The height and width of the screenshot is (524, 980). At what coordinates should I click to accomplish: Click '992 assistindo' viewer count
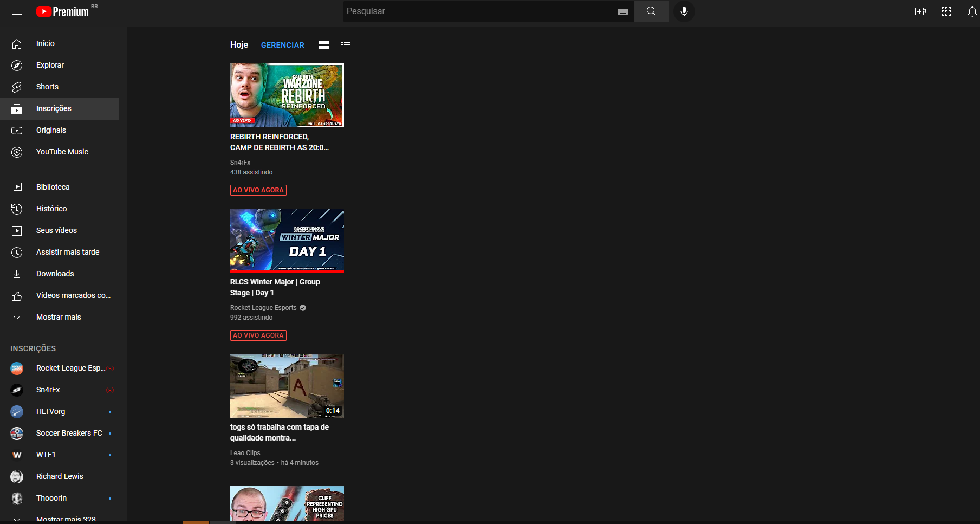pyautogui.click(x=251, y=318)
